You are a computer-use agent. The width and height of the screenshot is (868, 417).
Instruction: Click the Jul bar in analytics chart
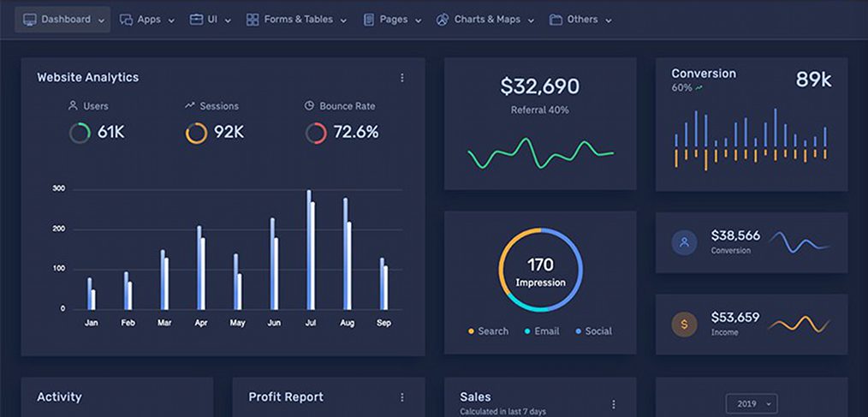311,250
